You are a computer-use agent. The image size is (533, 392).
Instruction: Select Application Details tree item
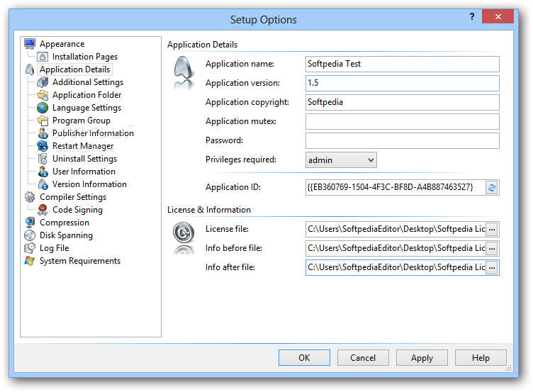(75, 69)
